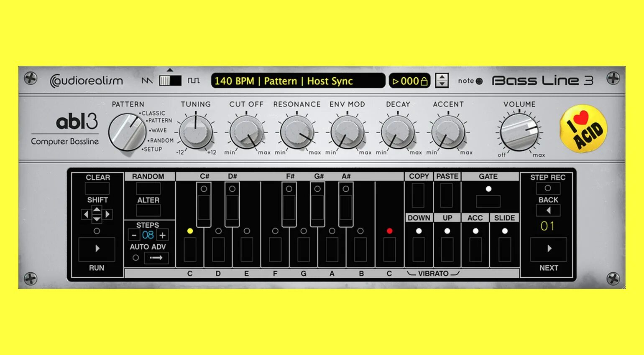Viewport: 644px width, 355px height.
Task: Toggle the Gate button
Action: coord(488,201)
